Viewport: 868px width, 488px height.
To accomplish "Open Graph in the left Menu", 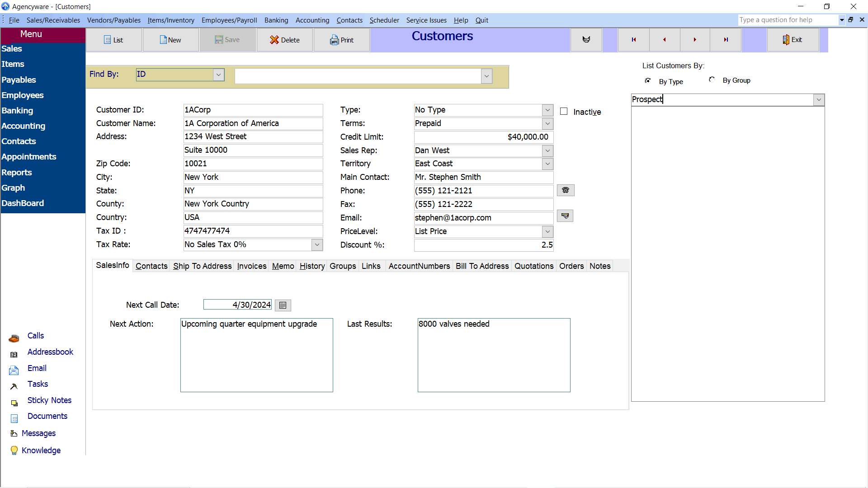I will coord(13,188).
